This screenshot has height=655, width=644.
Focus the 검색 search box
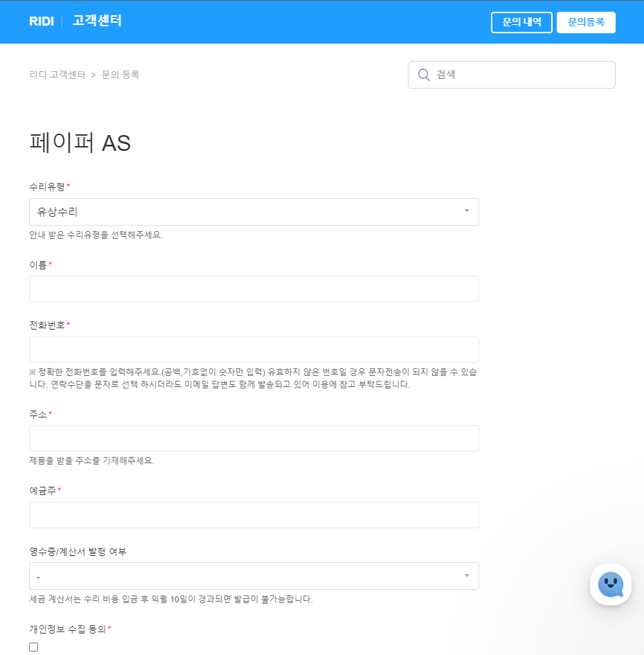pyautogui.click(x=512, y=75)
